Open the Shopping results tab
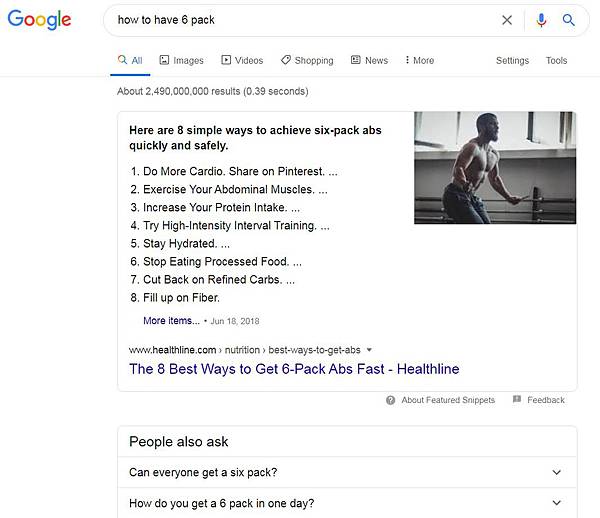The height and width of the screenshot is (518, 600). 307,60
